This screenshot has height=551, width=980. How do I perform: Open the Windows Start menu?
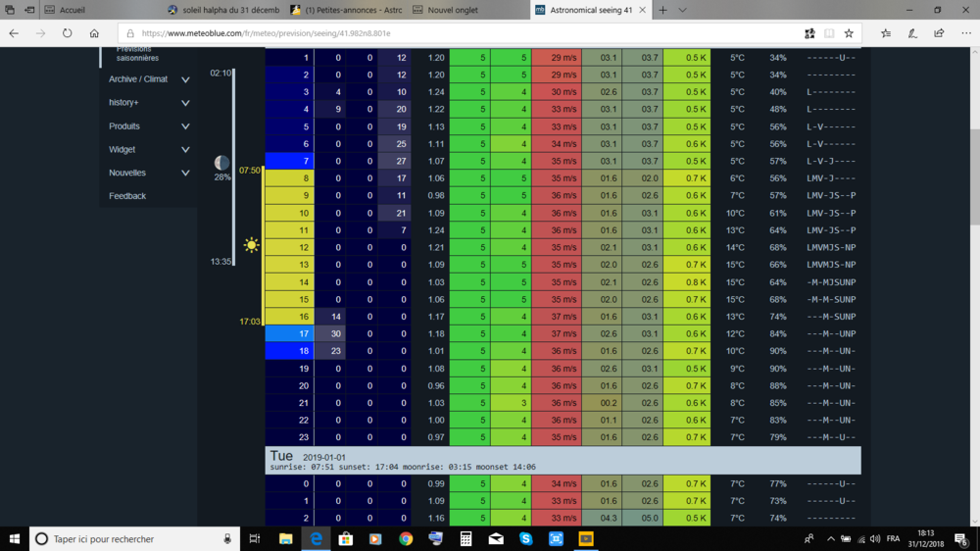15,538
